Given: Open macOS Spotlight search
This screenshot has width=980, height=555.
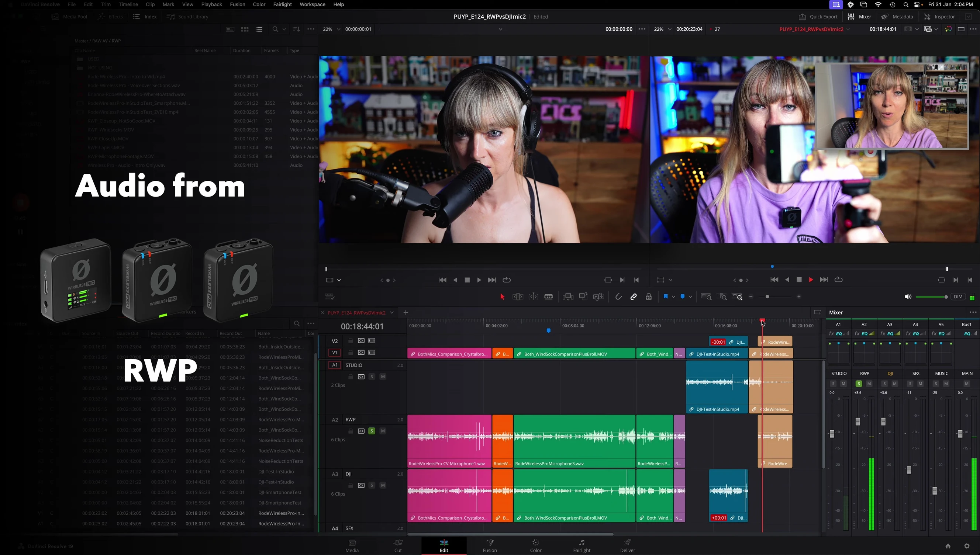Looking at the screenshot, I should (905, 4).
